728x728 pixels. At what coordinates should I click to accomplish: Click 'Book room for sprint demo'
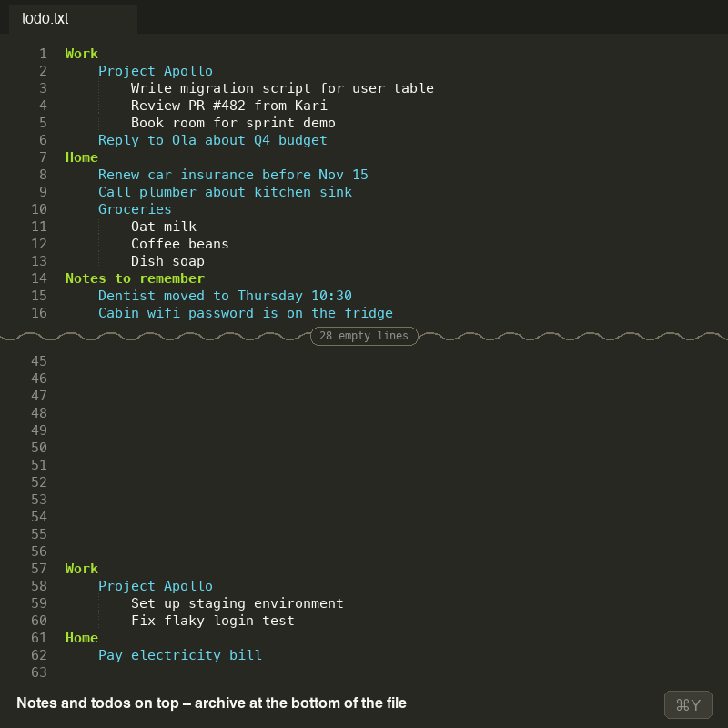coord(233,123)
